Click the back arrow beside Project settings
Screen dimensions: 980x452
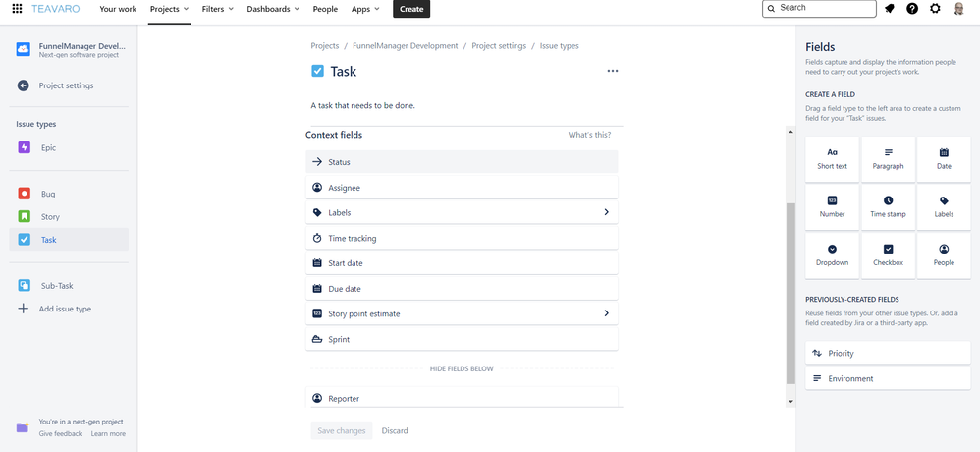24,85
